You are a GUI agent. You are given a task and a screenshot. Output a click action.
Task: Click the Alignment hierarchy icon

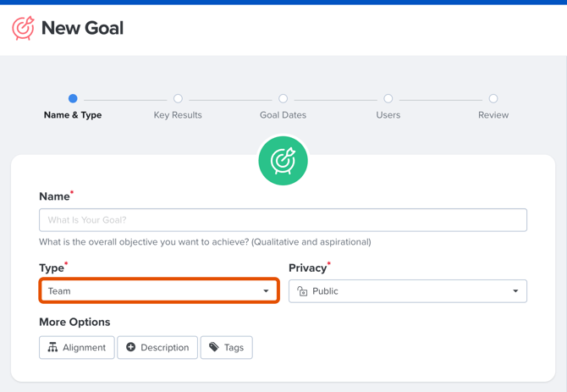(52, 347)
